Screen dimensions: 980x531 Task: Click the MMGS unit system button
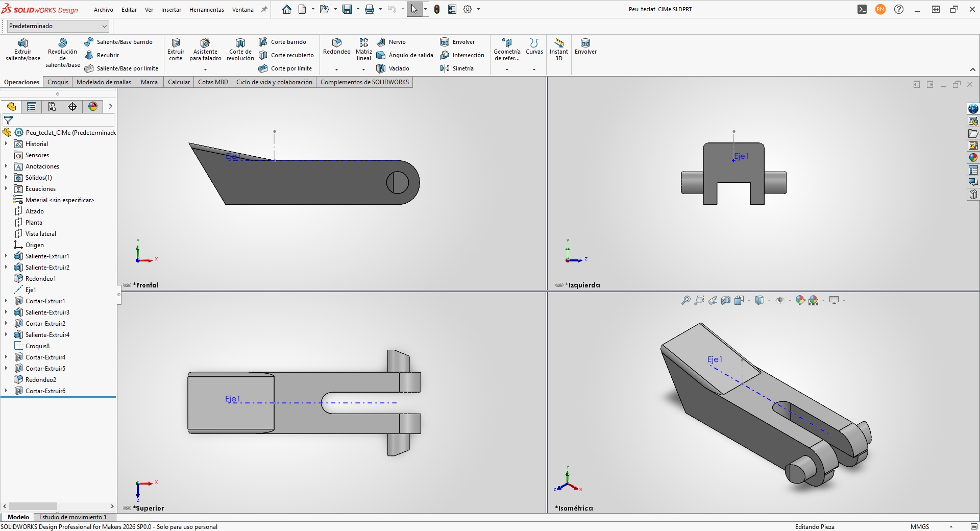[x=920, y=526]
